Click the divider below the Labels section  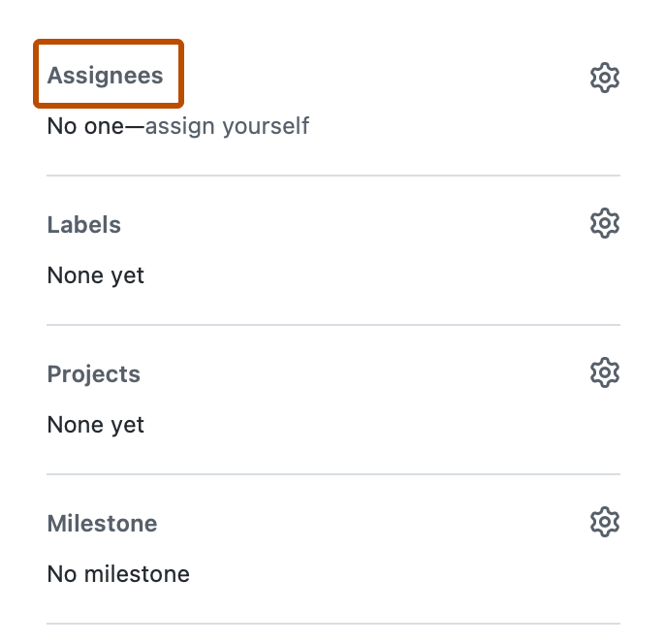coord(332,325)
